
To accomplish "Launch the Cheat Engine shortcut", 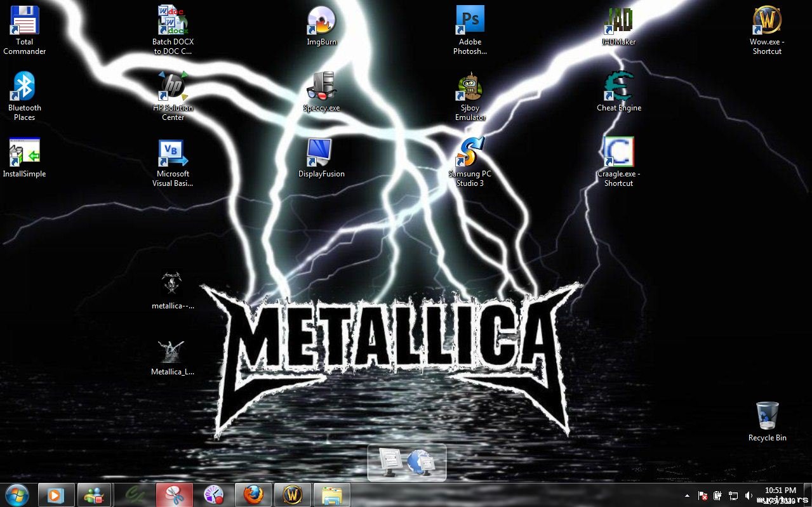I will pos(618,92).
